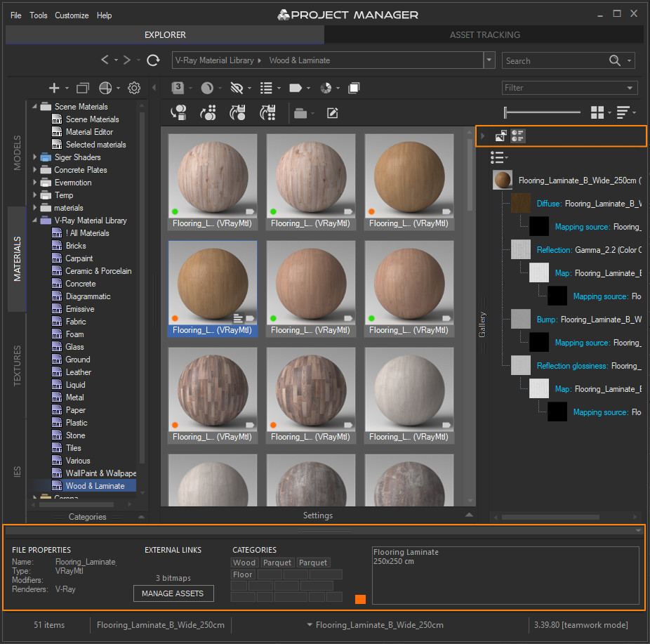The height and width of the screenshot is (644, 650).
Task: Select the Leather material library item
Action: 79,372
